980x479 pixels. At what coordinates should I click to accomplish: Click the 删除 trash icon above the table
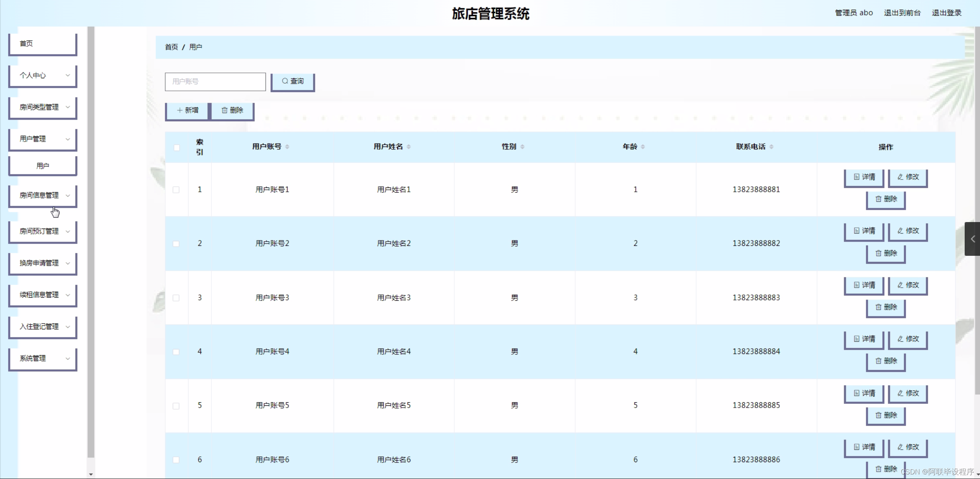[x=225, y=110]
